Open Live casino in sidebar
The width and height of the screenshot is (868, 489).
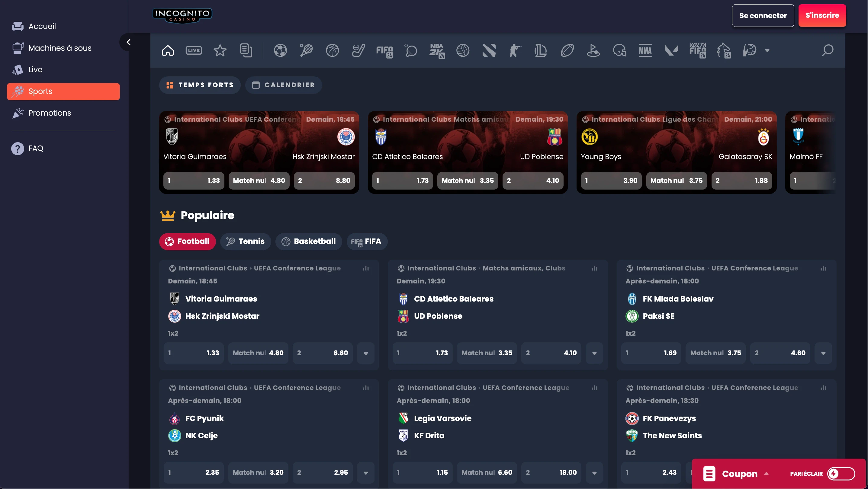point(63,70)
